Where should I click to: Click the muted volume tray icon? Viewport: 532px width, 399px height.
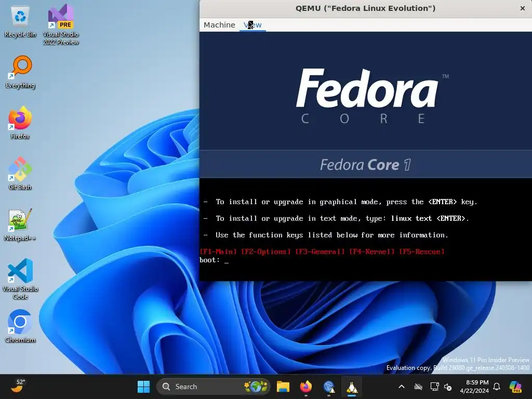448,387
